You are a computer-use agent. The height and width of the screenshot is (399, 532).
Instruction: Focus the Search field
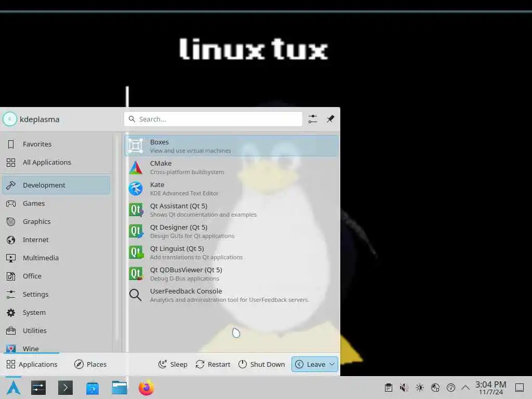click(x=213, y=119)
